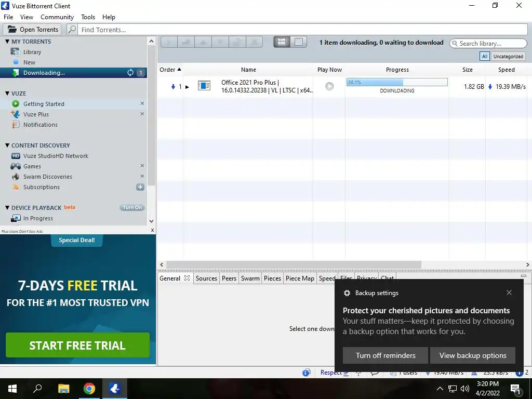
Task: Close the advertisement panel X
Action: coord(152,230)
